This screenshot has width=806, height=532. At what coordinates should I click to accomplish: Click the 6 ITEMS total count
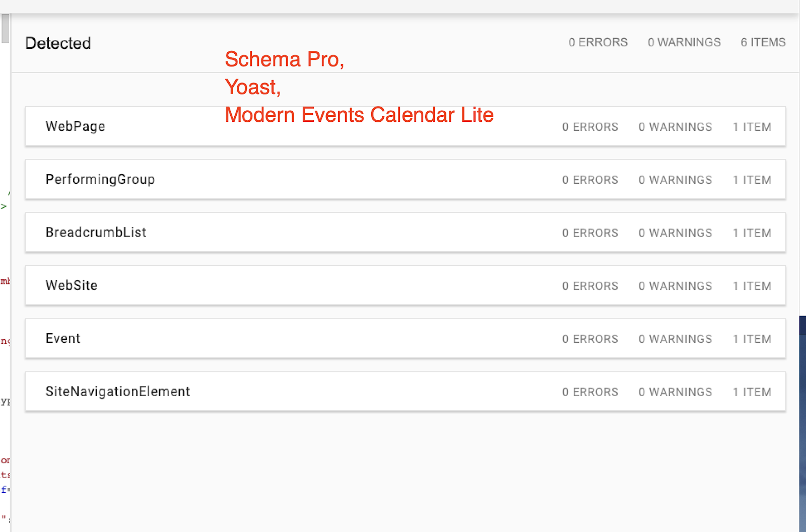pyautogui.click(x=763, y=42)
